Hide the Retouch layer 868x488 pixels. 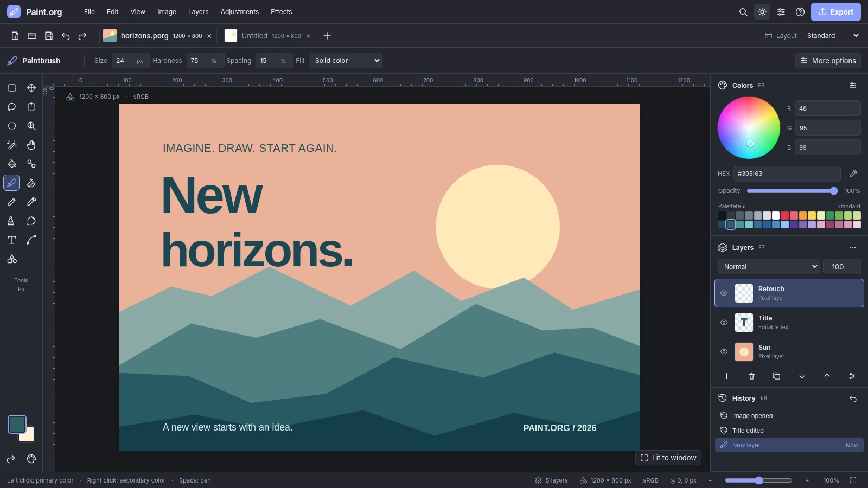pyautogui.click(x=724, y=293)
